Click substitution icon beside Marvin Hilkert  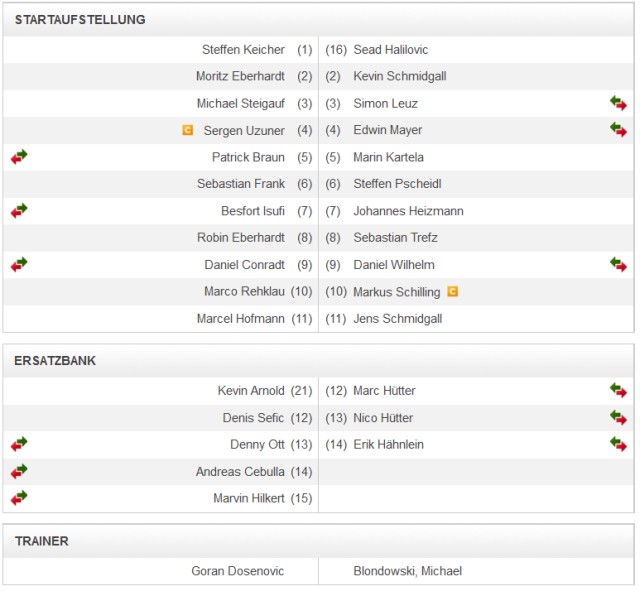tap(19, 498)
